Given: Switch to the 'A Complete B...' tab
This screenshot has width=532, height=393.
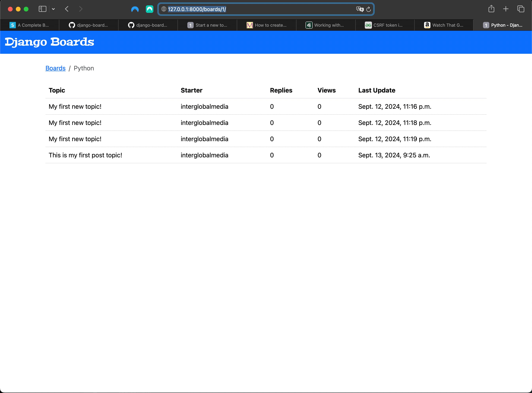Looking at the screenshot, I should click(29, 25).
